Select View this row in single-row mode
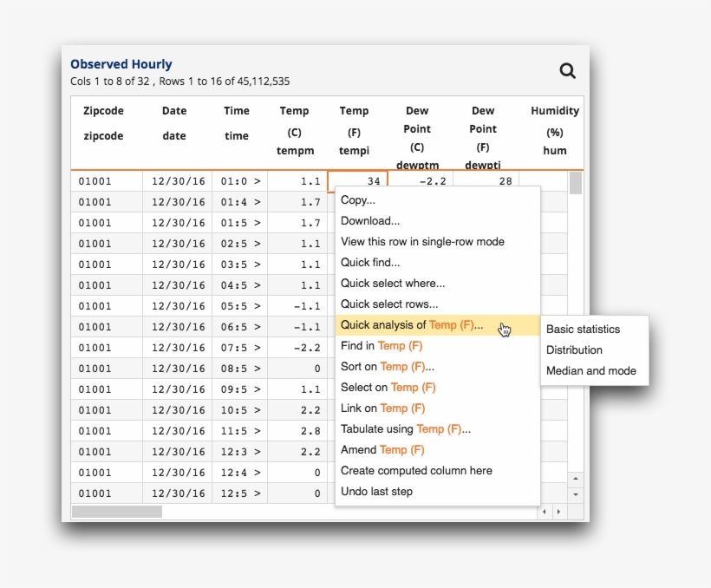 point(438,242)
